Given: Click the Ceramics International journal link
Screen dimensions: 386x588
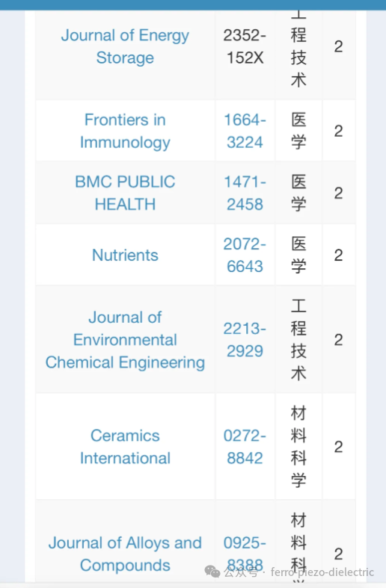Looking at the screenshot, I should pos(125,447).
